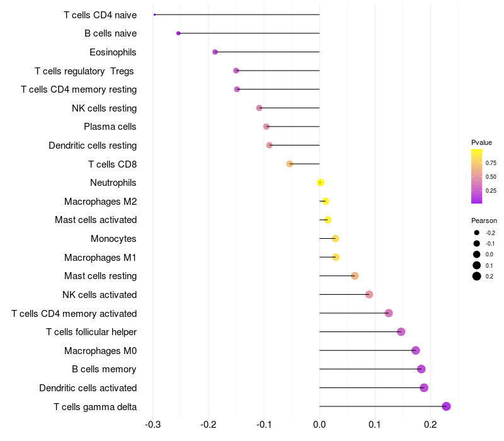
Task: Select the Eosinophils lollipop dot
Action: 215,52
